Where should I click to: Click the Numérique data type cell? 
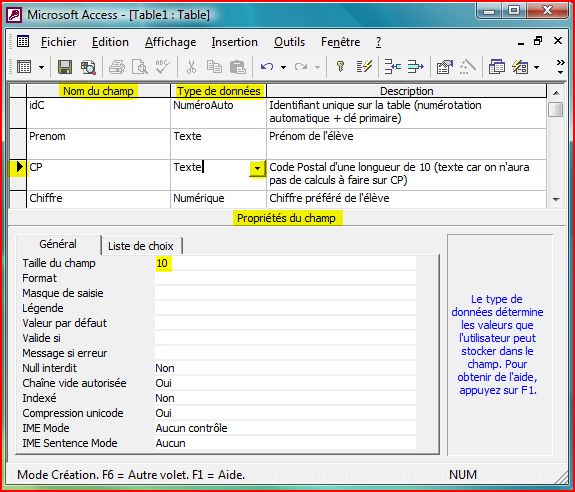(218, 199)
